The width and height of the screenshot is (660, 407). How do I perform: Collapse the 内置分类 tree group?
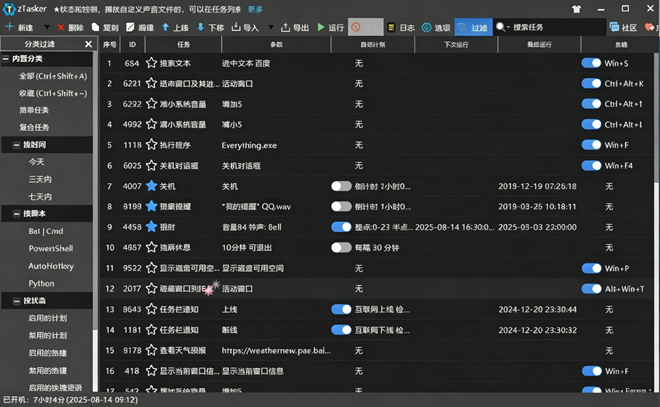(x=6, y=59)
